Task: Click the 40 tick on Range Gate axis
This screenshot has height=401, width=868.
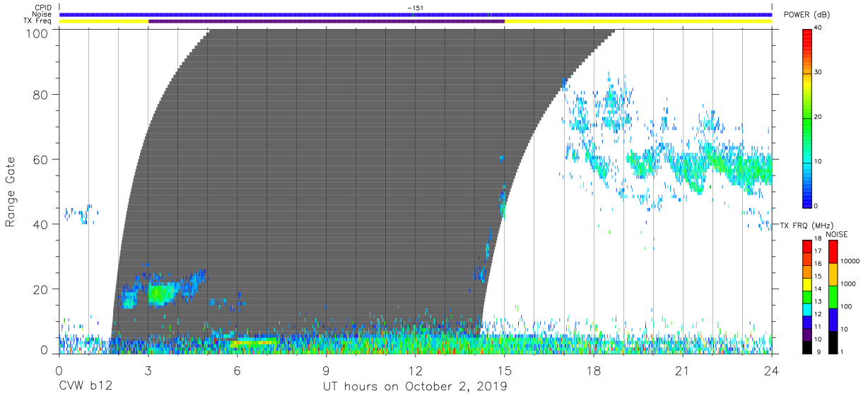Action: (x=40, y=224)
